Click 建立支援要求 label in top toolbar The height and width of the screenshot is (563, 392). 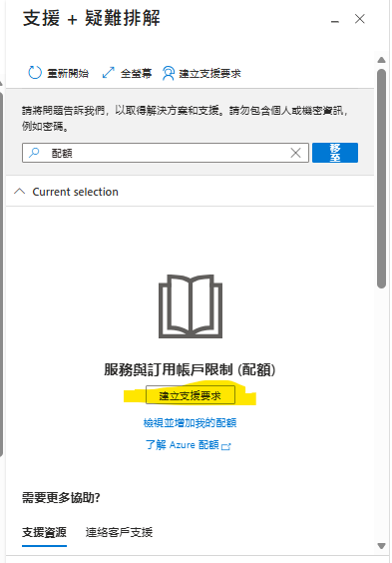point(209,74)
